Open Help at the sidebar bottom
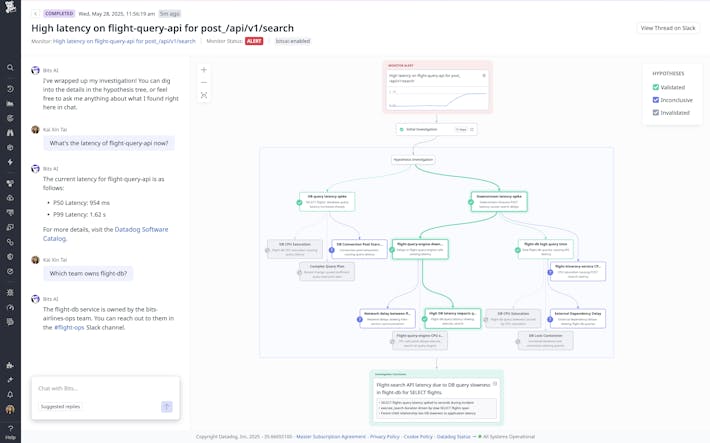 (x=10, y=432)
